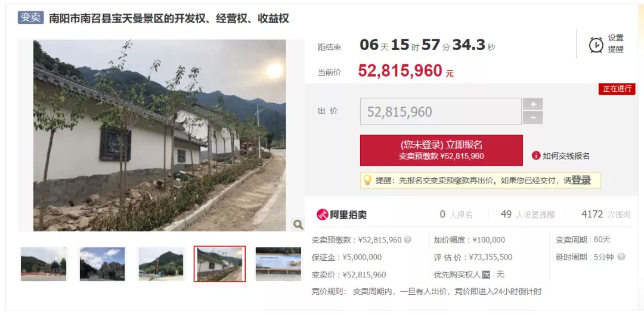Decrease bid with the minus button
The width and height of the screenshot is (644, 315).
[x=532, y=117]
